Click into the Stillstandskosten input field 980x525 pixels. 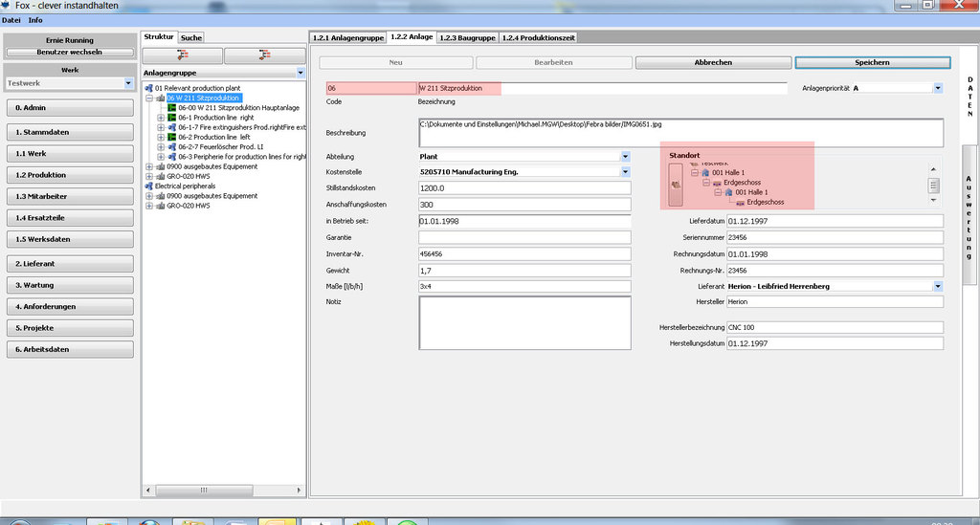click(524, 188)
